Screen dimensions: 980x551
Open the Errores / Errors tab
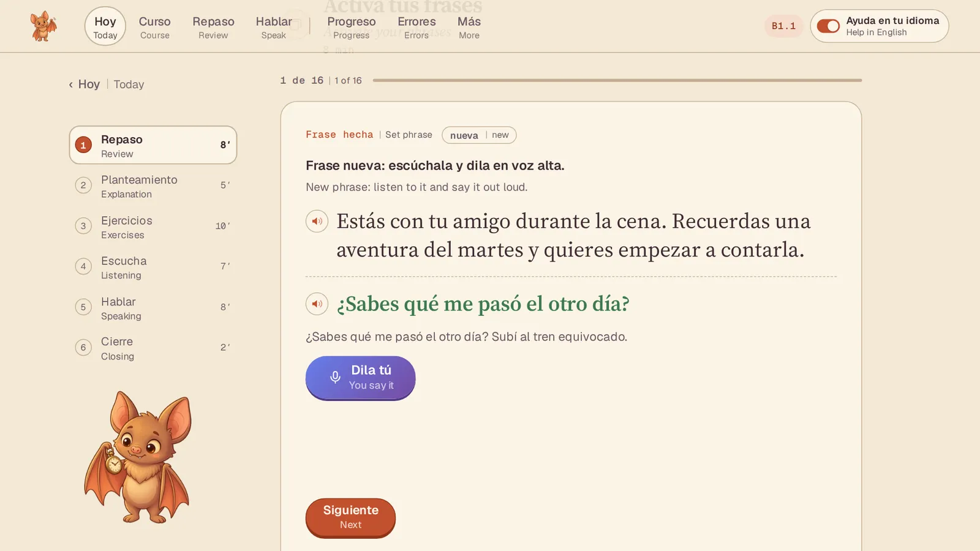tap(417, 27)
